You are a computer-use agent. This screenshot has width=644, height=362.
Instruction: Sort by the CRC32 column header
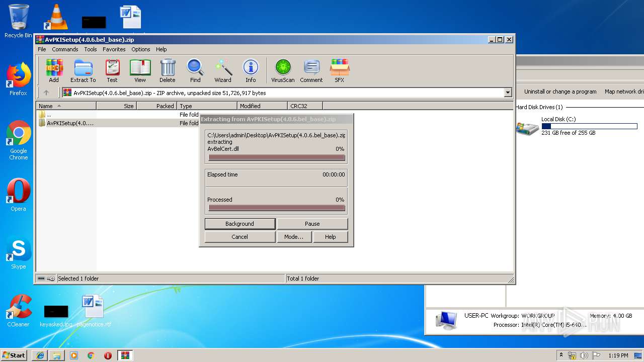(305, 106)
